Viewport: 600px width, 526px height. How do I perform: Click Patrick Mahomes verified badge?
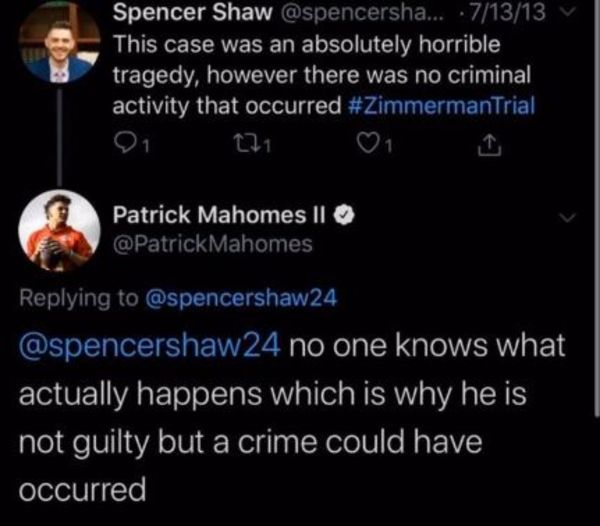pos(345,215)
